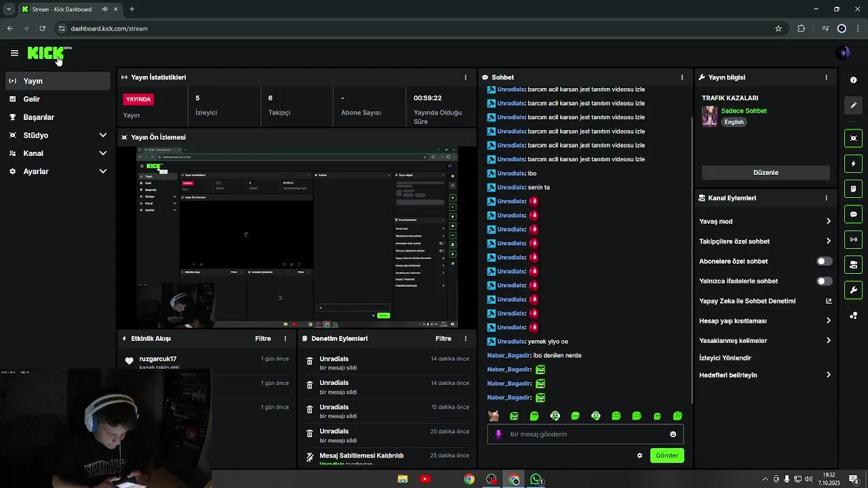The height and width of the screenshot is (488, 868).
Task: Select Başarılar in the left sidebar
Action: 58,117
